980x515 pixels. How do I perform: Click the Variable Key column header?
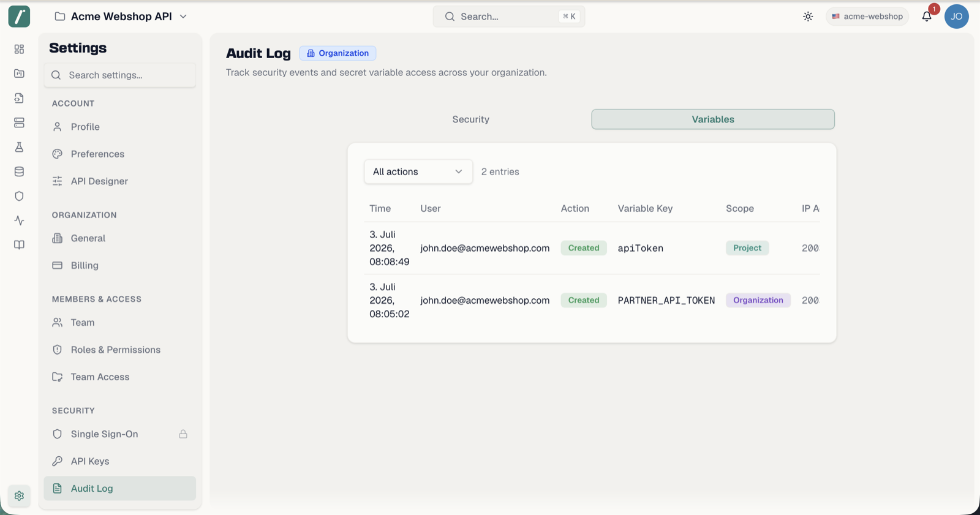pos(645,209)
